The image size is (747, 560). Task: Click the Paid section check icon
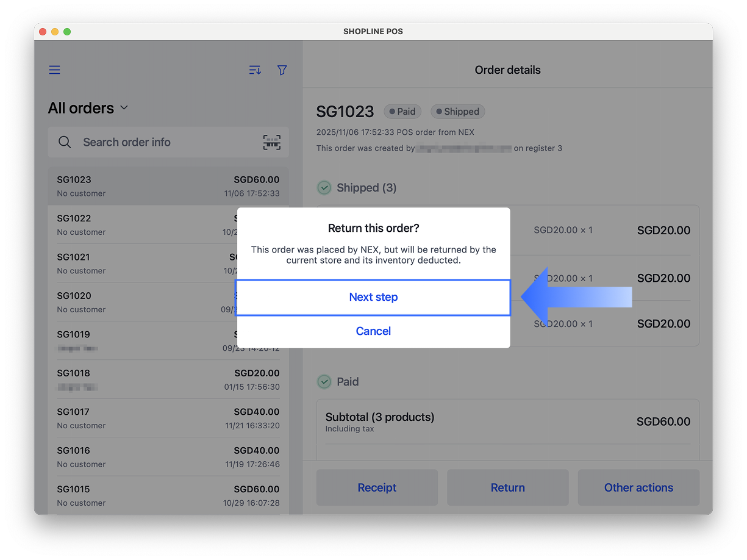[324, 382]
